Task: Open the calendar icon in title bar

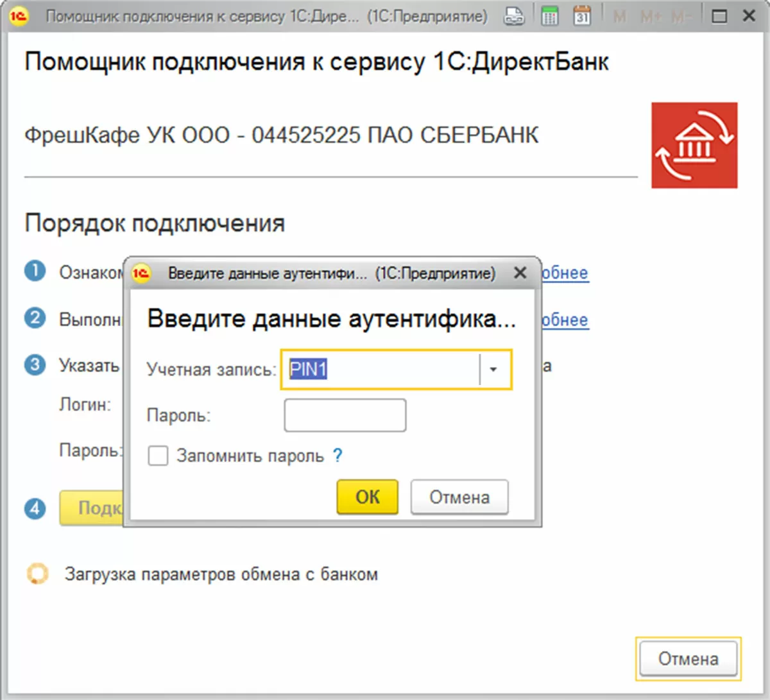Action: [x=582, y=16]
